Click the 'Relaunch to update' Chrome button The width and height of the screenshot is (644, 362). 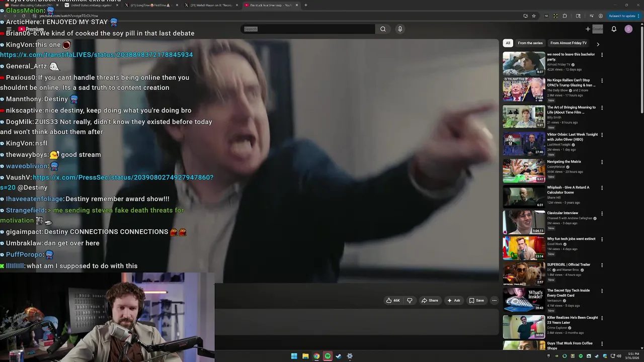(x=623, y=16)
